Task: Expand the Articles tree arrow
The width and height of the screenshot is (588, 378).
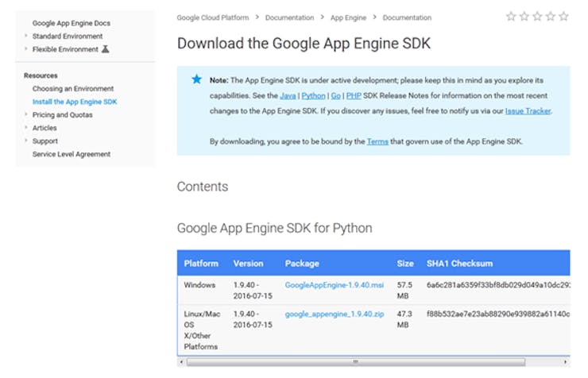Action: click(x=26, y=128)
